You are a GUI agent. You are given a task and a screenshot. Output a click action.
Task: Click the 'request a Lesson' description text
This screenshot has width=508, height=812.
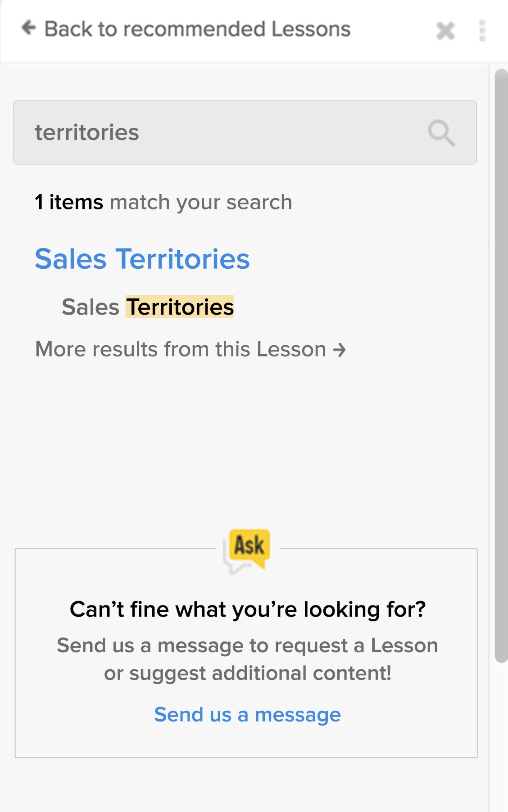pyautogui.click(x=247, y=659)
